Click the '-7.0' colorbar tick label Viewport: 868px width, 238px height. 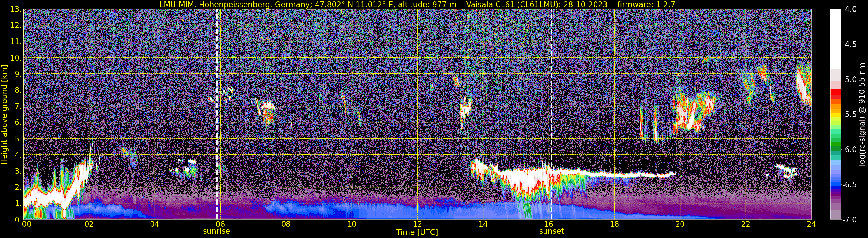849,220
